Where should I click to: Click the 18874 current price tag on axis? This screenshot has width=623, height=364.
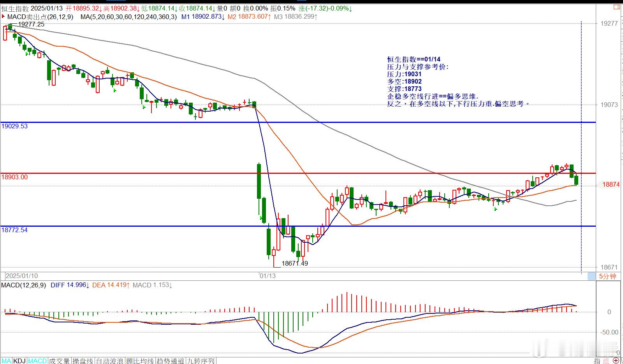coord(611,184)
